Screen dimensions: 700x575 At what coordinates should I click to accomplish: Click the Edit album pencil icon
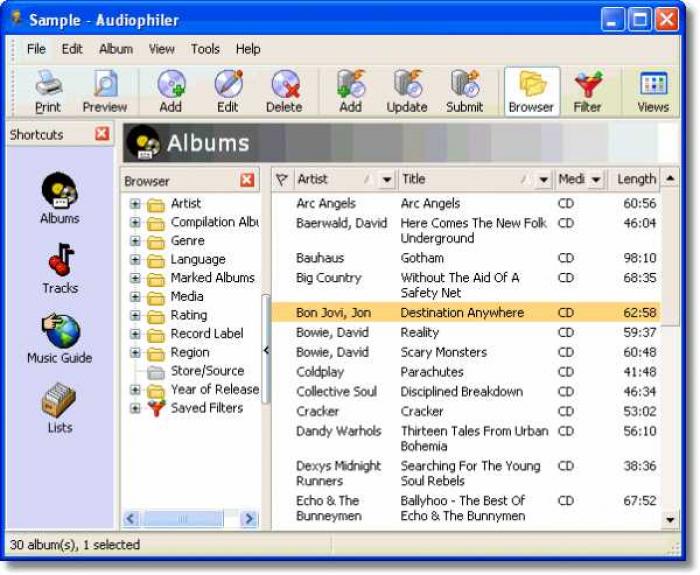tap(228, 92)
